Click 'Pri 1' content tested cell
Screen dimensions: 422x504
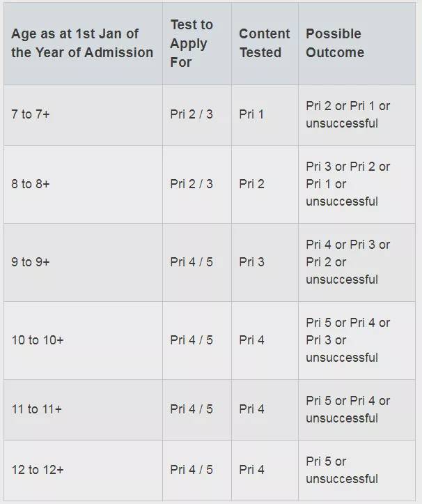click(251, 114)
